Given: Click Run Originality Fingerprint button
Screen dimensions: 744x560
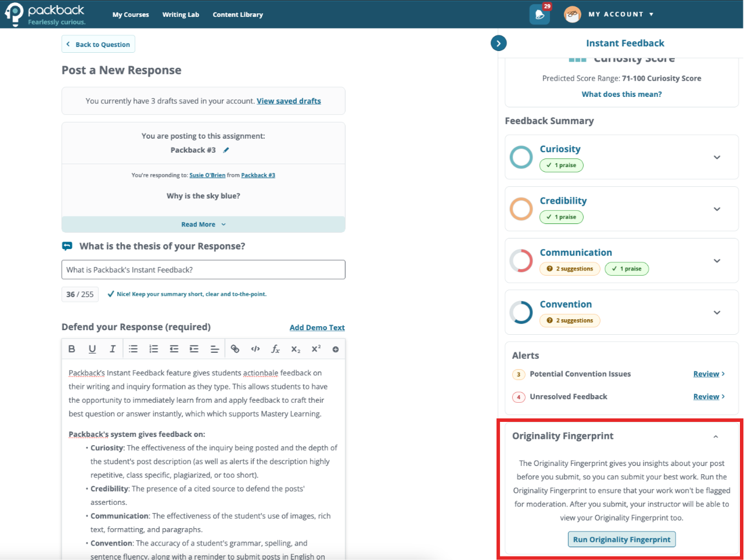Looking at the screenshot, I should coord(621,539).
